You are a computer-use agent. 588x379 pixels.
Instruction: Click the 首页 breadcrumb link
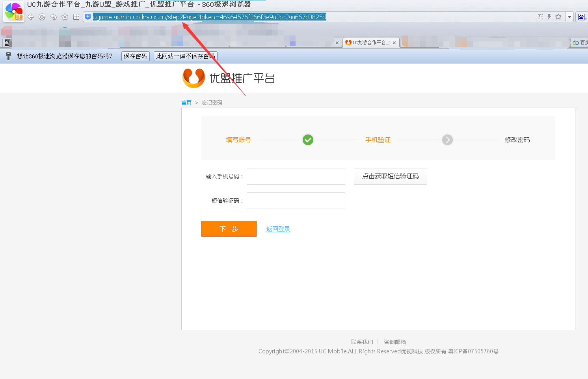[186, 103]
